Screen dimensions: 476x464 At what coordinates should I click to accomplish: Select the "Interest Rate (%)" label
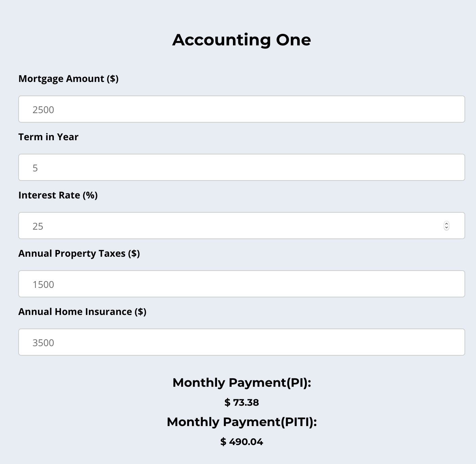pyautogui.click(x=58, y=195)
